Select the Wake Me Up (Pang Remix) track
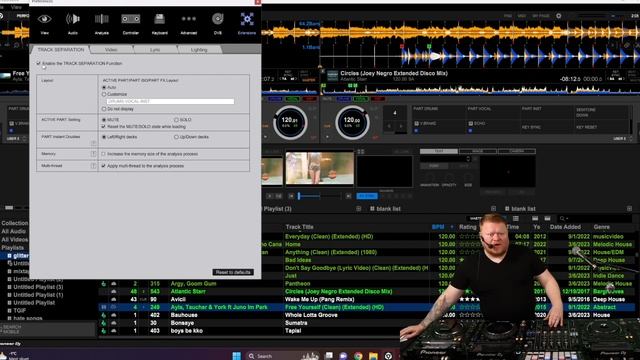Image resolution: width=640 pixels, height=360 pixels. (x=320, y=299)
